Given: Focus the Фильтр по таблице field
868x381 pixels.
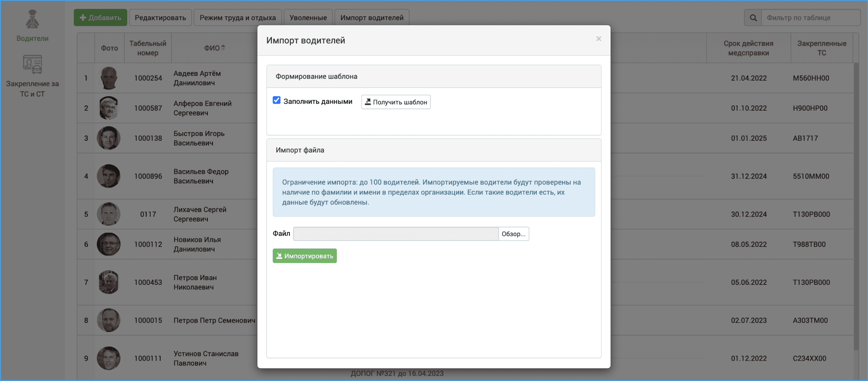Looking at the screenshot, I should coord(810,18).
